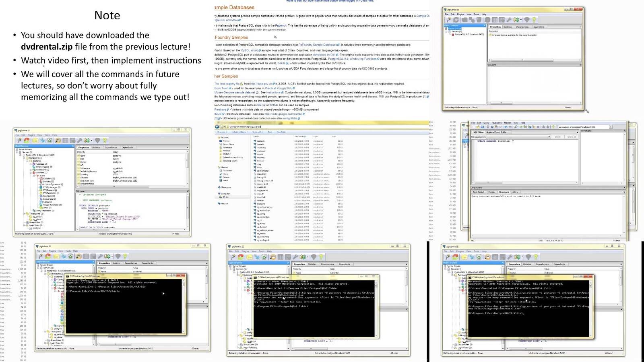The height and width of the screenshot is (362, 644).
Task: Select PostgreSQL 9.5 (localhost:5432) server in 'No properties' pgAdmin
Action: [x=469, y=34]
